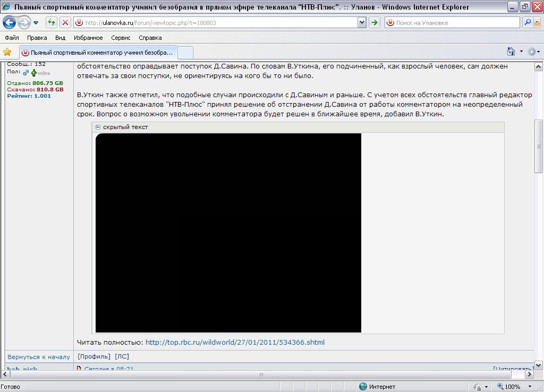
Task: Click the green Go arrow next to address bar
Action: pyautogui.click(x=375, y=22)
